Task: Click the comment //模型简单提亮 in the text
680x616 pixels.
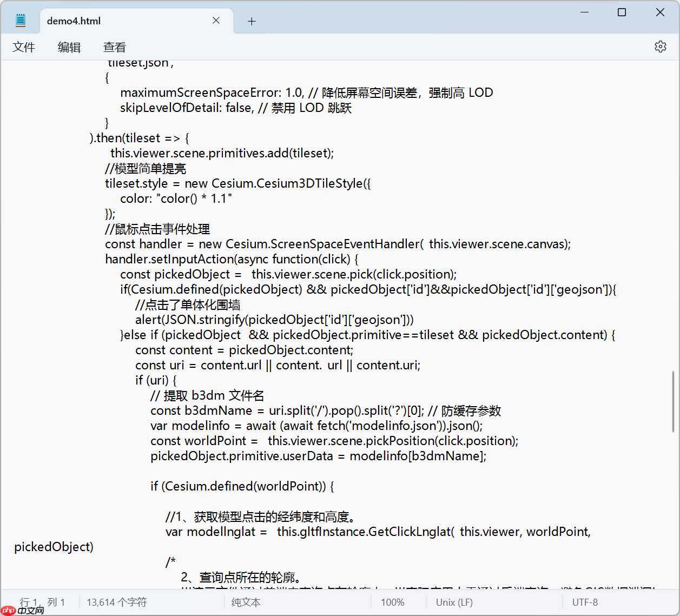Action: [146, 168]
